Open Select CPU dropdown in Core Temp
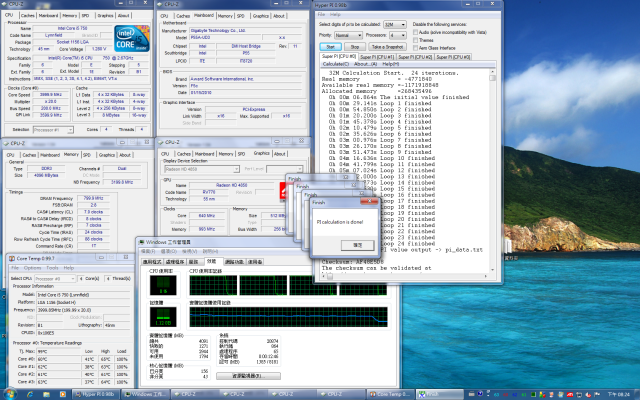640x400 pixels. tap(55, 278)
